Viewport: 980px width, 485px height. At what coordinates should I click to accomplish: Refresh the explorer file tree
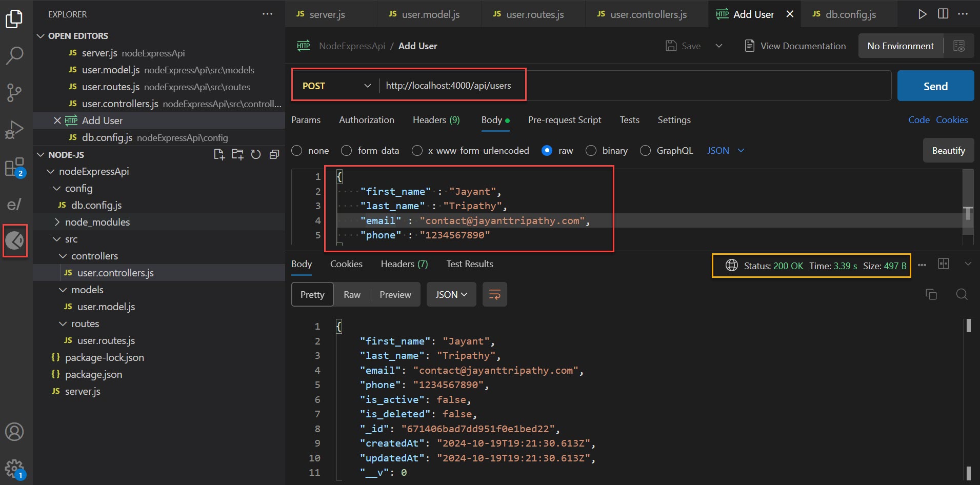click(x=256, y=155)
